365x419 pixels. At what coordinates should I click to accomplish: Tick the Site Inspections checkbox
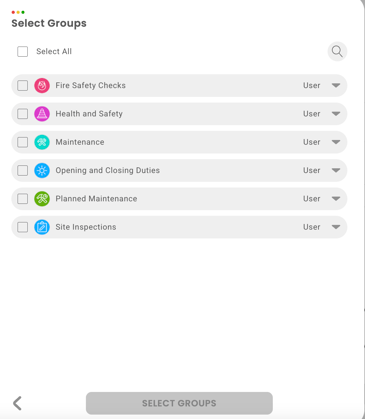[x=23, y=227]
